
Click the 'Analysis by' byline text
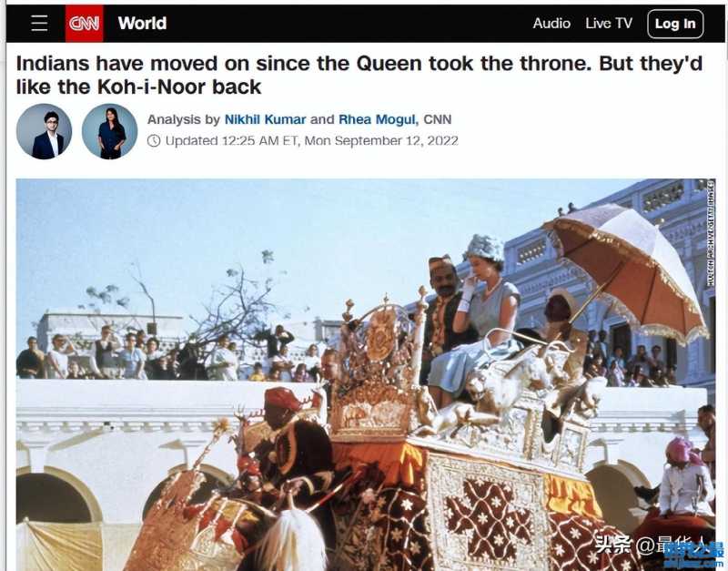[x=184, y=119]
